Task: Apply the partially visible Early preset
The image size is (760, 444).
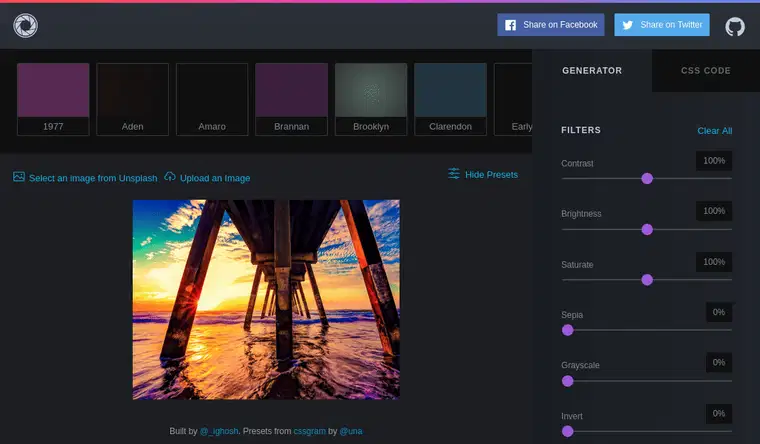Action: coord(513,99)
